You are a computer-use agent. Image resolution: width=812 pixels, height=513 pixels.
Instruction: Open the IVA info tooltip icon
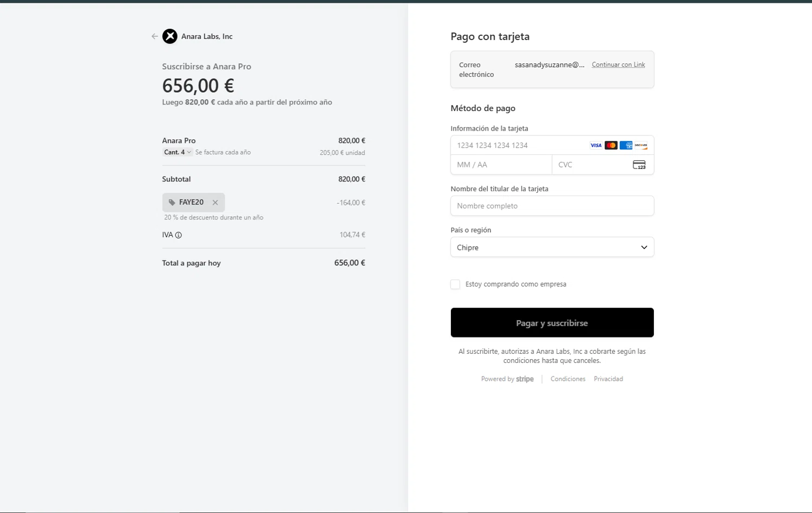coord(179,235)
